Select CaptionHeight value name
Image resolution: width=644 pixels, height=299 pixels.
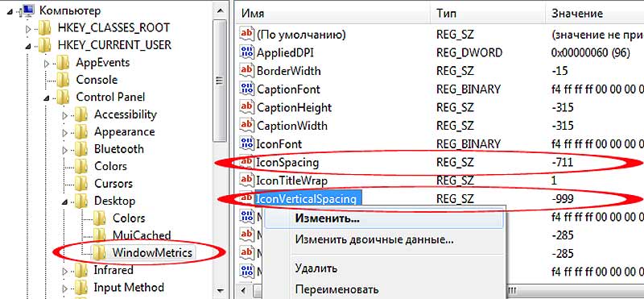pyautogui.click(x=294, y=107)
